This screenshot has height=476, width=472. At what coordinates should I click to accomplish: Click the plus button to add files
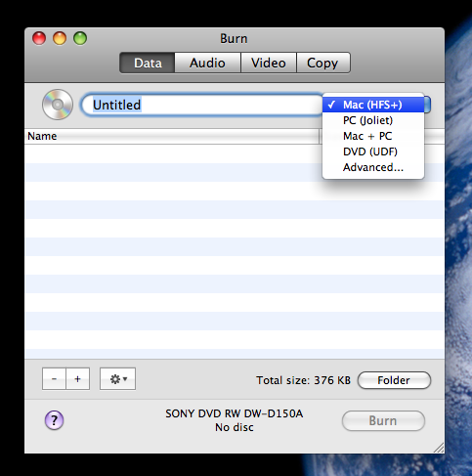(78, 379)
